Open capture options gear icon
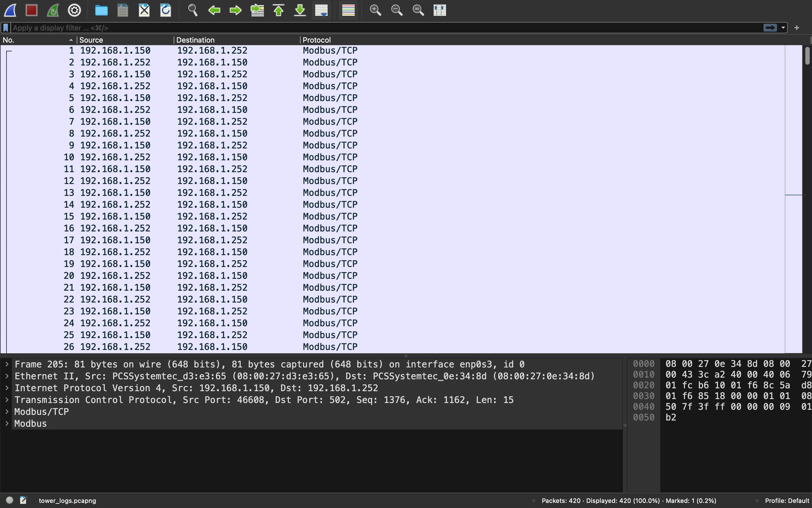Viewport: 812px width, 508px height. [74, 10]
